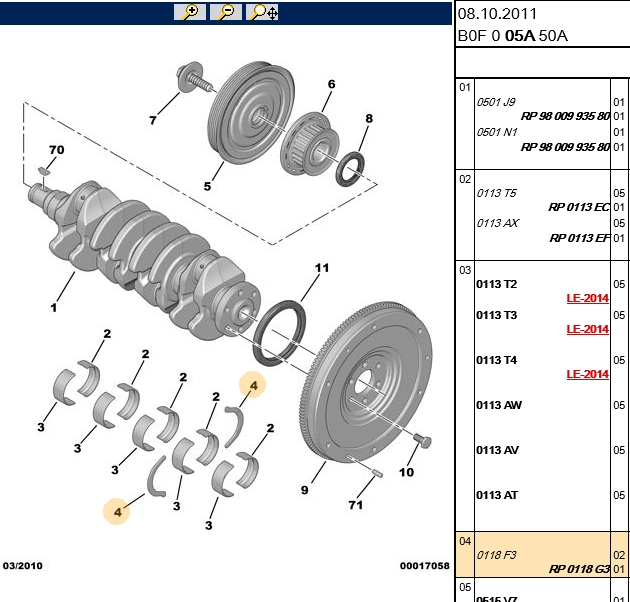Click the timing sprocket drawing
630x602 pixels.
[309, 144]
